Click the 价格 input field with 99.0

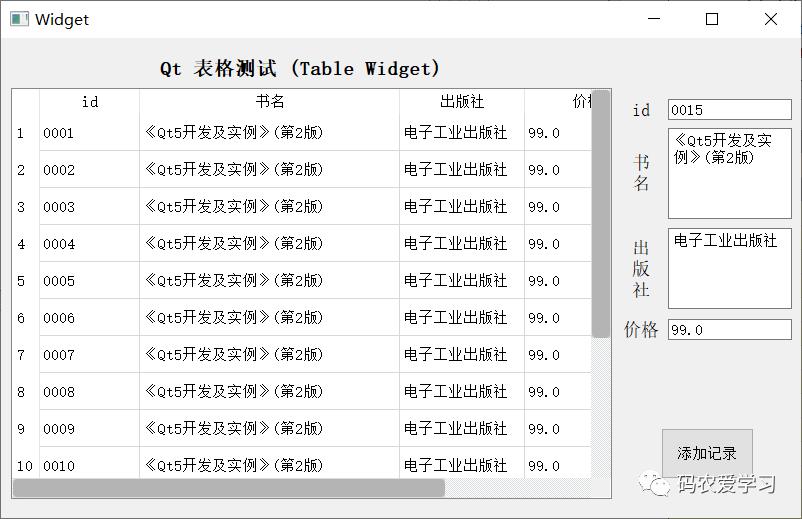coord(729,330)
